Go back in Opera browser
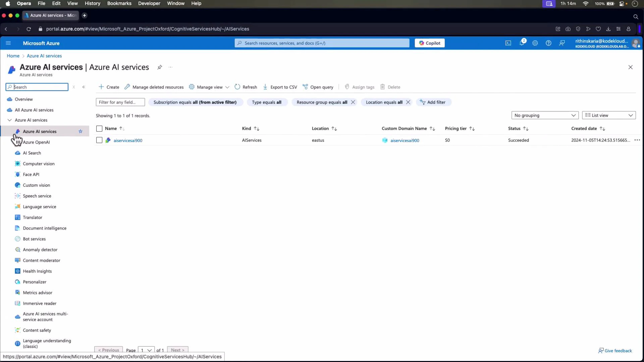This screenshot has width=644, height=362. 6,29
